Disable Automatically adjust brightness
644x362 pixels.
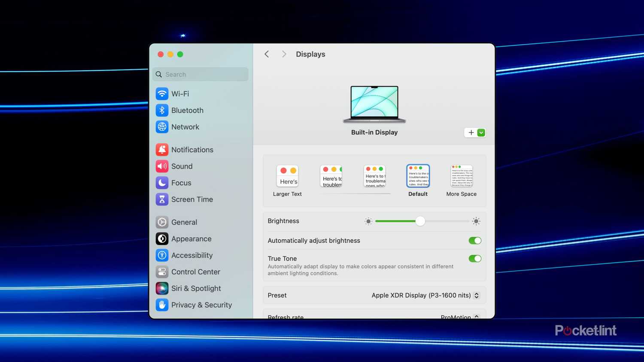click(x=475, y=241)
